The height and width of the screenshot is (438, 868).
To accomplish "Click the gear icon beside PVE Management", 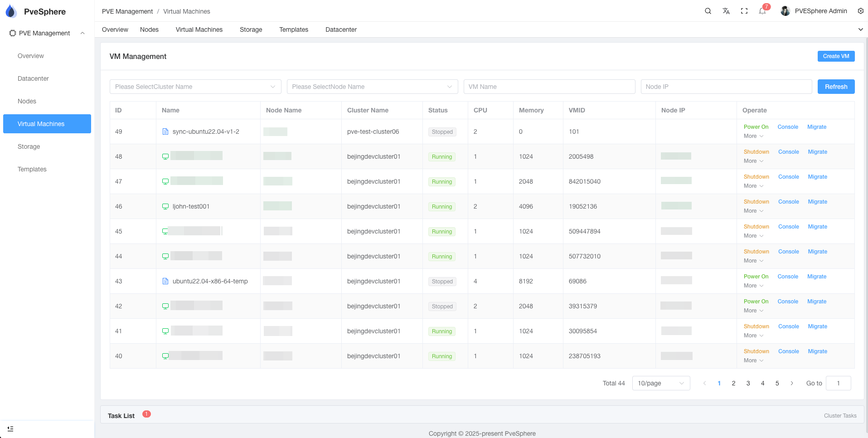I will pos(12,33).
